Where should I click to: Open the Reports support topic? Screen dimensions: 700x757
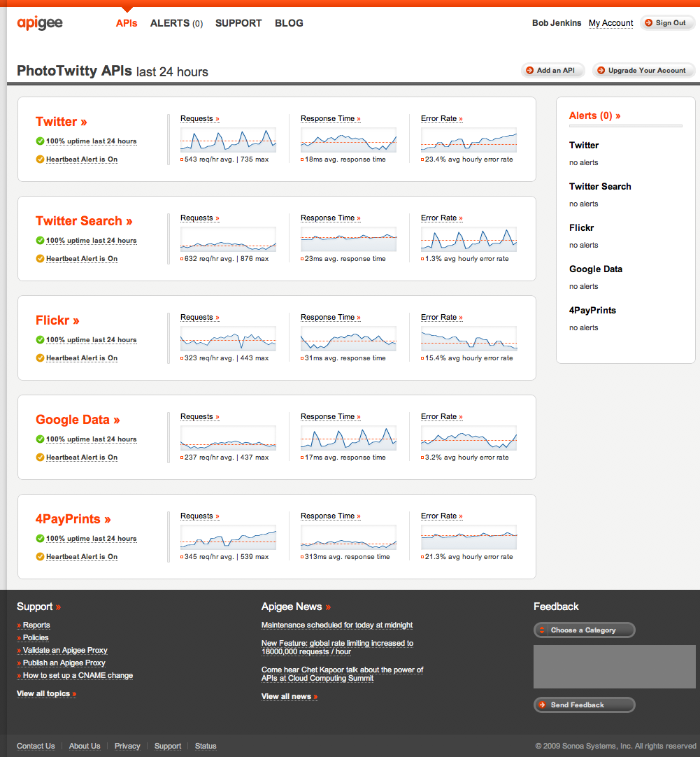click(x=34, y=625)
